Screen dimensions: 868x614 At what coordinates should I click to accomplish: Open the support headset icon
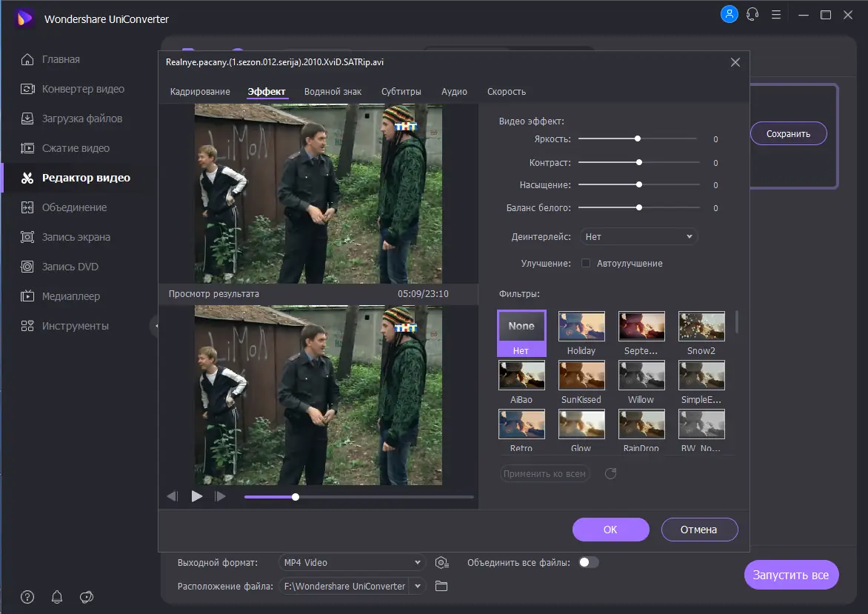click(x=753, y=14)
